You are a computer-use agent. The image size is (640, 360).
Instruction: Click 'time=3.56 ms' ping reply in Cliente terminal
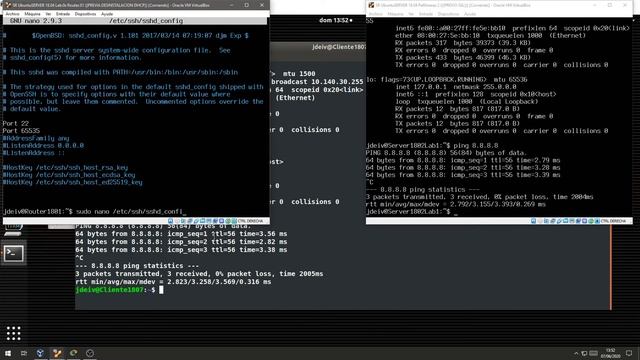pos(263,234)
